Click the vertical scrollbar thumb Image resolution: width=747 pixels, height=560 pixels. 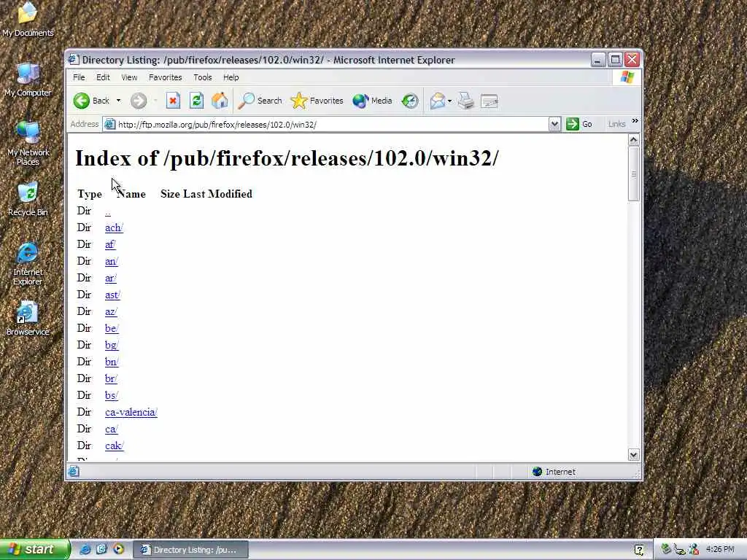tap(633, 174)
